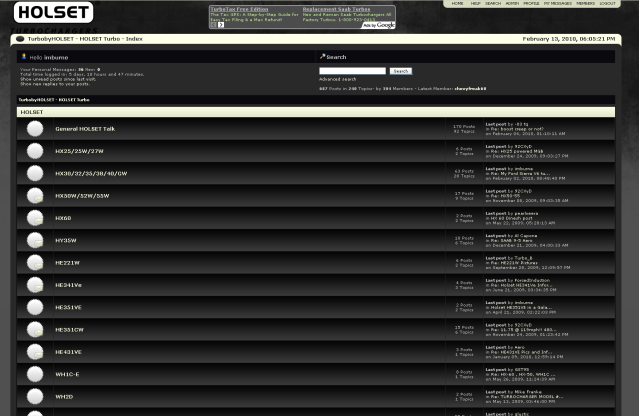
Task: Click the HE221W board status icon
Action: [35, 263]
